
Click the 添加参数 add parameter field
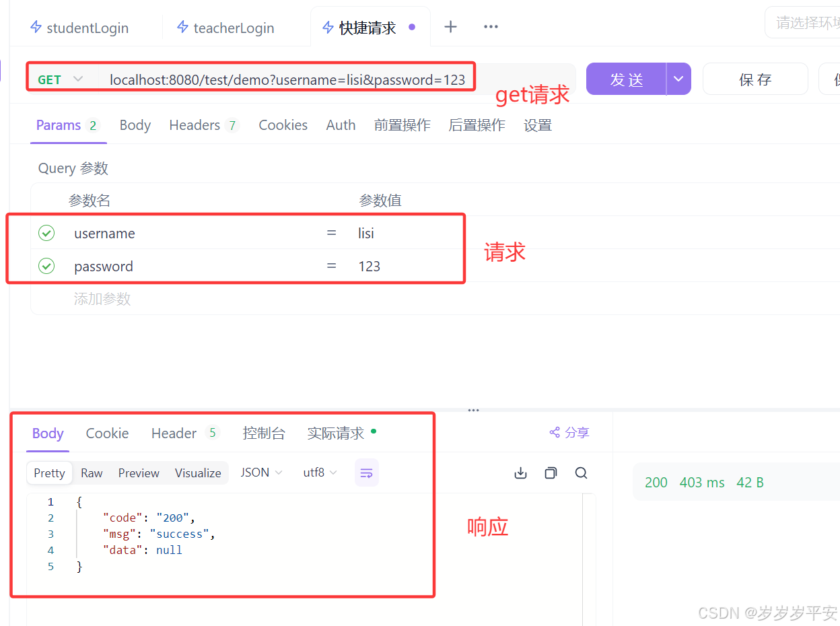(102, 299)
